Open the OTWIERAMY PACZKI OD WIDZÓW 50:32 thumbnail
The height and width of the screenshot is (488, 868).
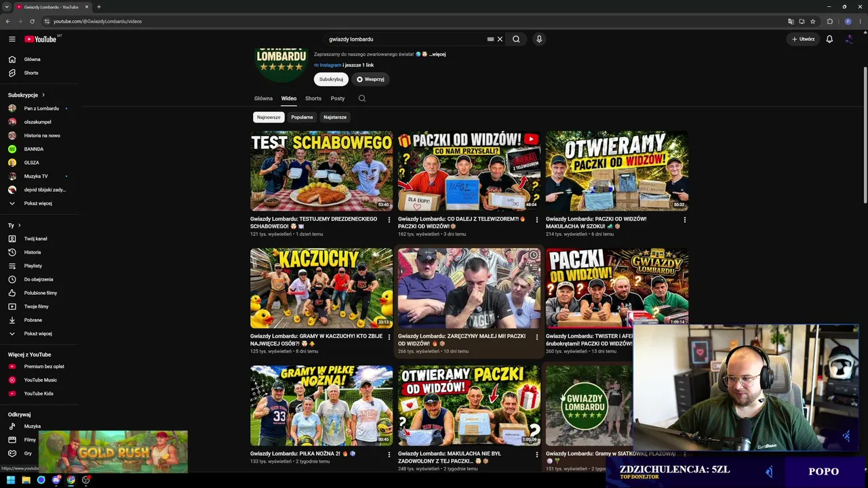tap(617, 171)
